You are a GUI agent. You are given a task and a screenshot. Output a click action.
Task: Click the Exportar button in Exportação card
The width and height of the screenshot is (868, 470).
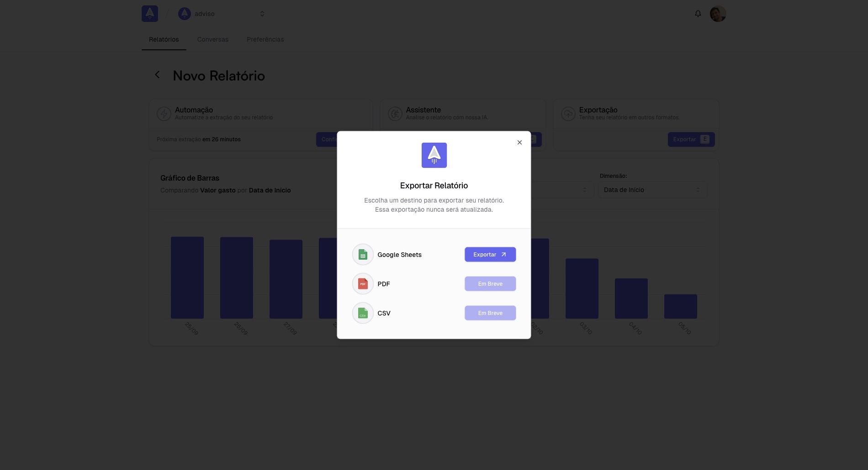coord(691,139)
